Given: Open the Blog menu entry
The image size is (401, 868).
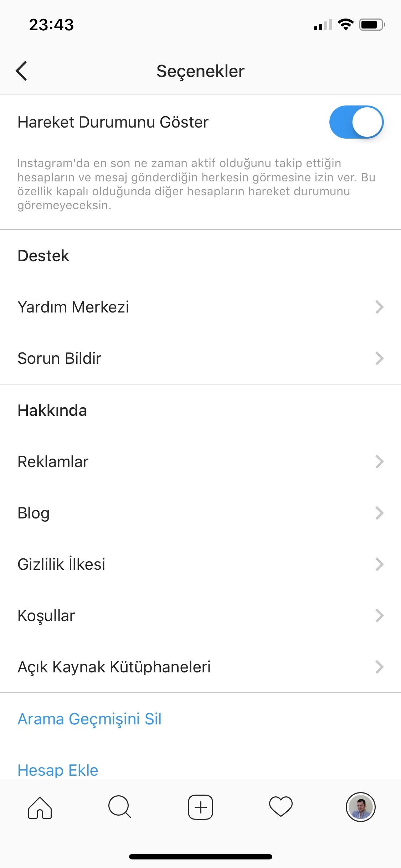Looking at the screenshot, I should click(34, 513).
